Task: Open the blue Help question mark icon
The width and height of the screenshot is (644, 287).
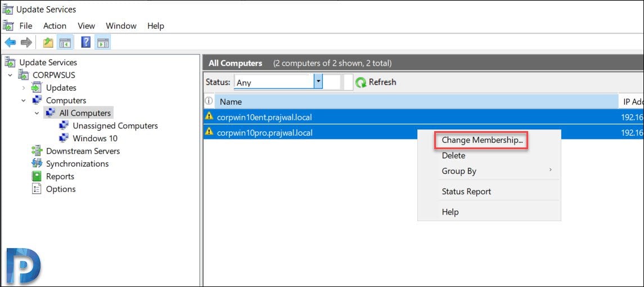Action: click(x=85, y=42)
